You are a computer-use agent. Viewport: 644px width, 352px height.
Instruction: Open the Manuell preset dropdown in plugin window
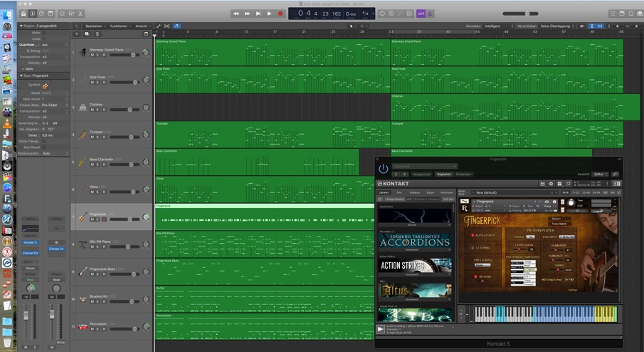point(424,166)
